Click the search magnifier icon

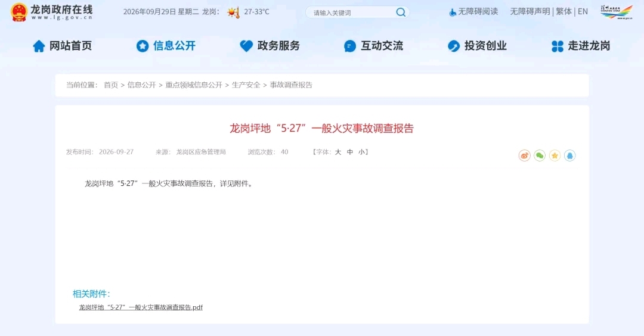pos(401,13)
